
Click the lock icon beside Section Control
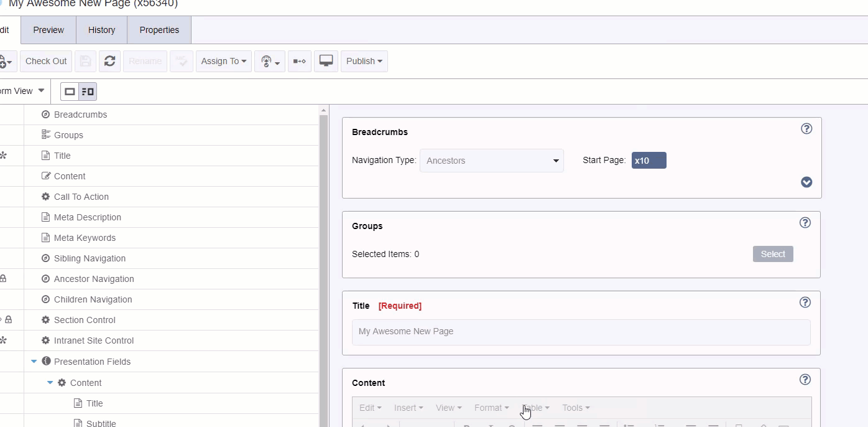[8, 320]
